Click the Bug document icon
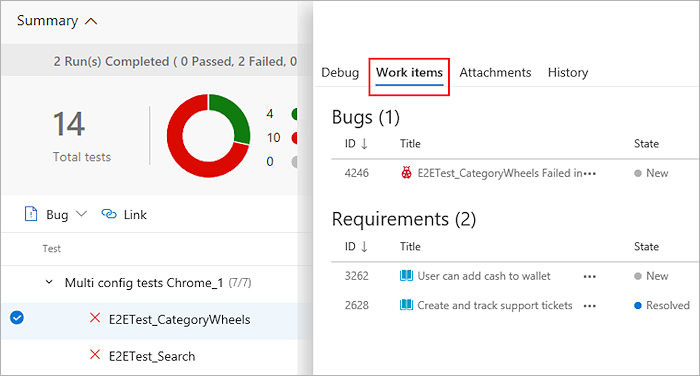The image size is (700, 376). (x=30, y=214)
